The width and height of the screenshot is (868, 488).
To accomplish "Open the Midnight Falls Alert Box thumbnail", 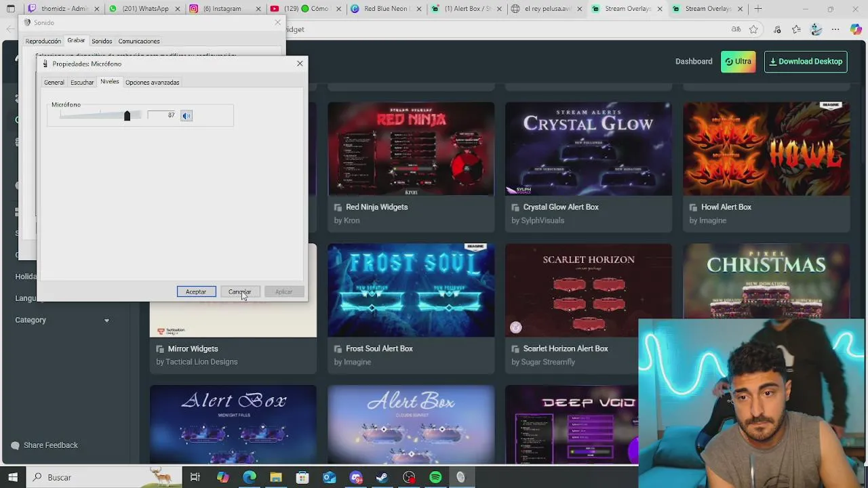I will [x=233, y=424].
